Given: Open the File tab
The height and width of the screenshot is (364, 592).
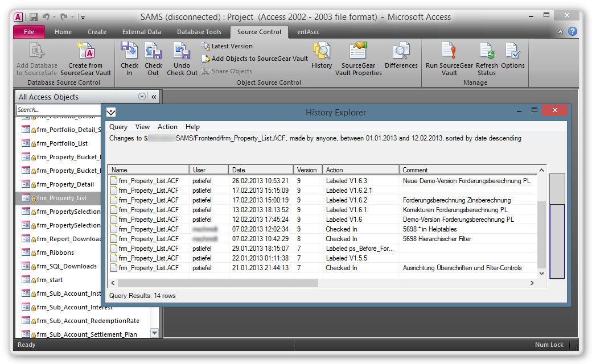Looking at the screenshot, I should coord(29,32).
